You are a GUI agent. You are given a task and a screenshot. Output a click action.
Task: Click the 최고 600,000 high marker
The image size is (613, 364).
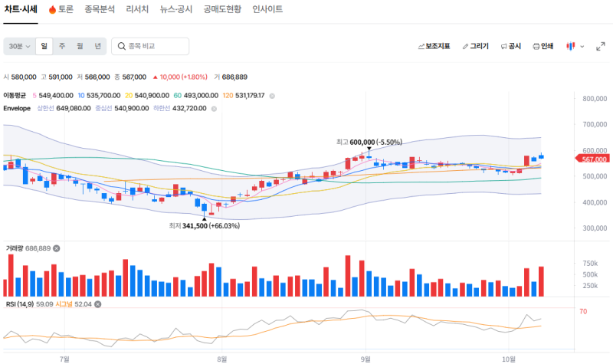tap(369, 143)
